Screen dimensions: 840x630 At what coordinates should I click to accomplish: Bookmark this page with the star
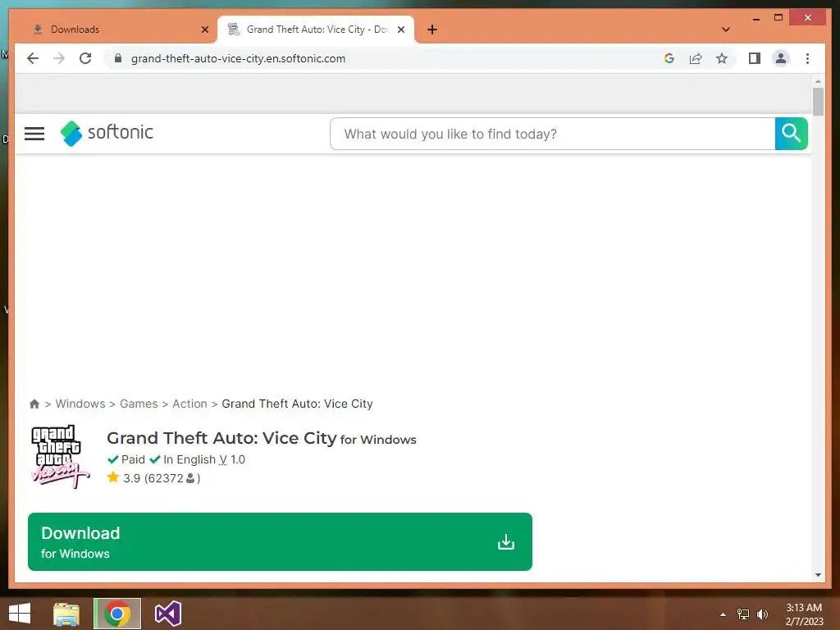click(722, 58)
